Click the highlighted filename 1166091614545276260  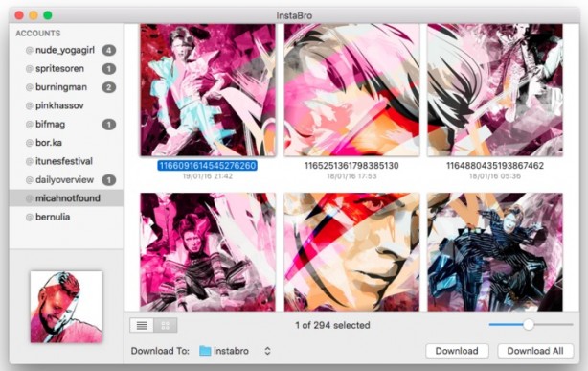coord(208,166)
